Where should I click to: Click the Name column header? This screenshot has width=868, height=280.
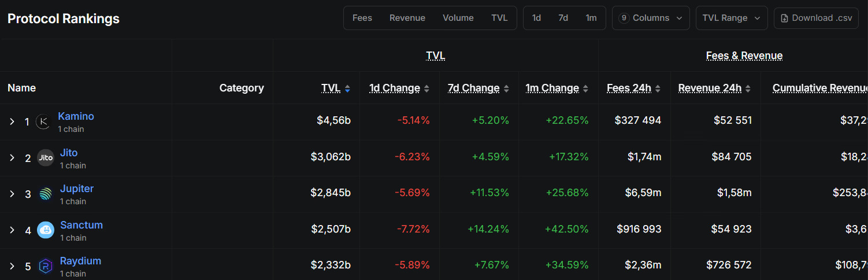[21, 88]
